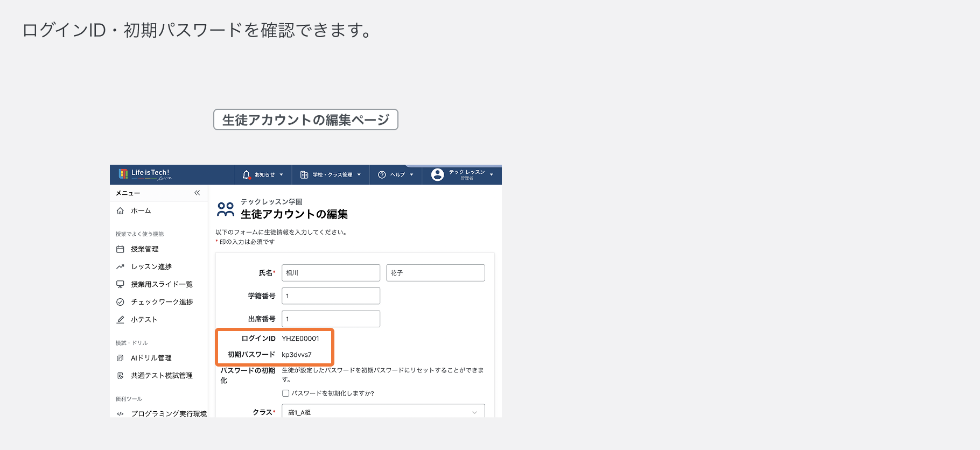Expand the ヘルプ dropdown arrow
This screenshot has height=450, width=980.
tap(411, 175)
